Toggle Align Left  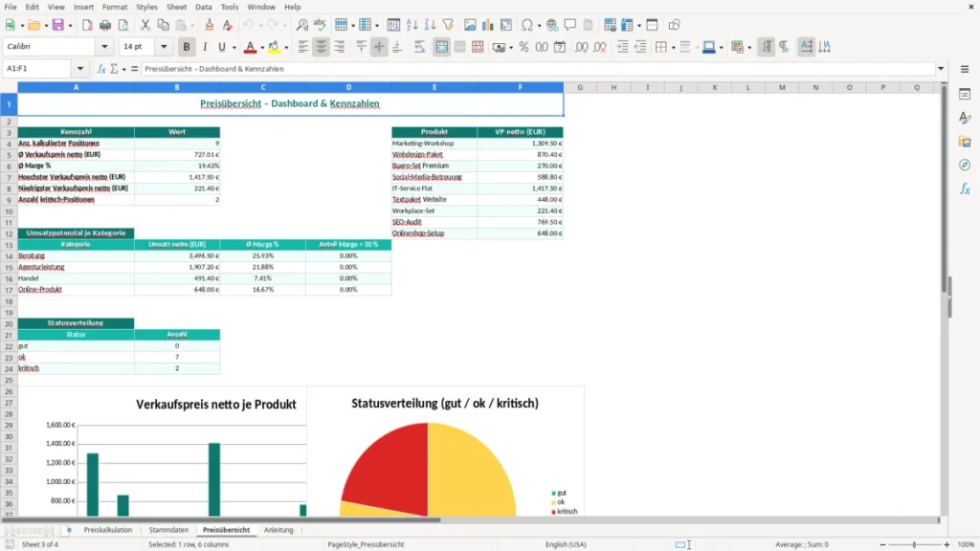303,47
